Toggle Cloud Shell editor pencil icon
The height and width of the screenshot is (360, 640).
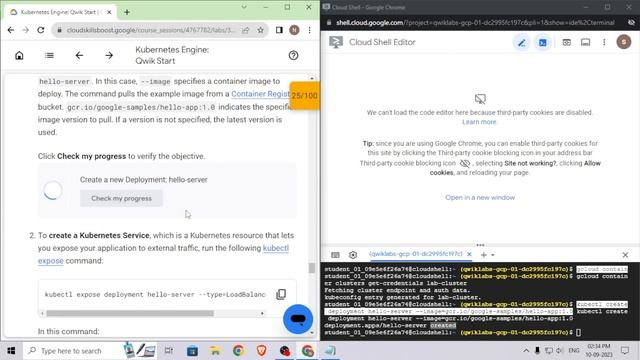(x=522, y=42)
